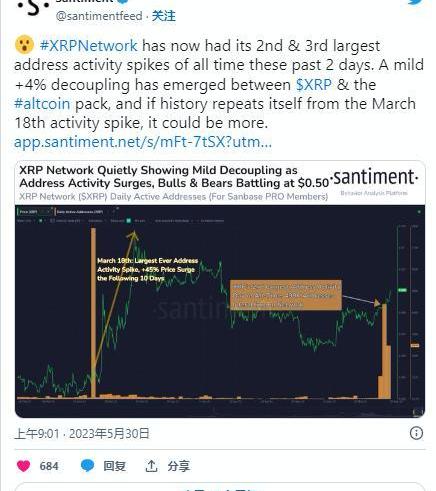Viewport: 436px width, 491px height.
Task: Click the santiment logo in chart header
Action: coord(374,177)
